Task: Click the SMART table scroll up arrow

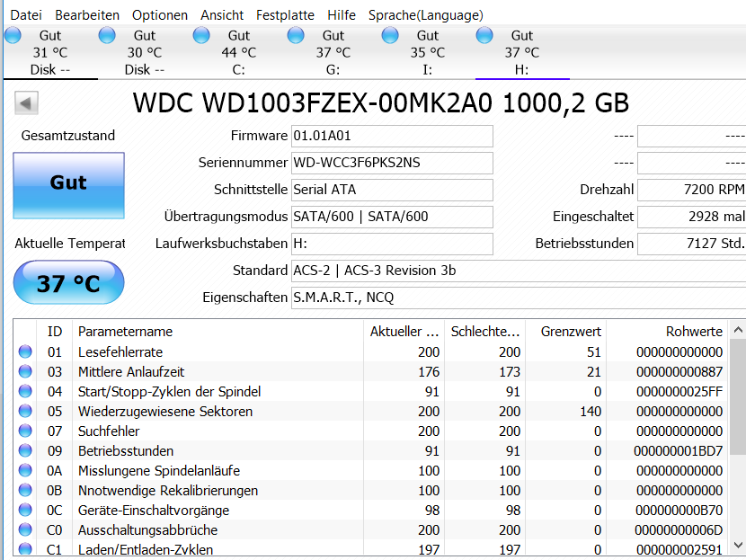Action: point(737,330)
